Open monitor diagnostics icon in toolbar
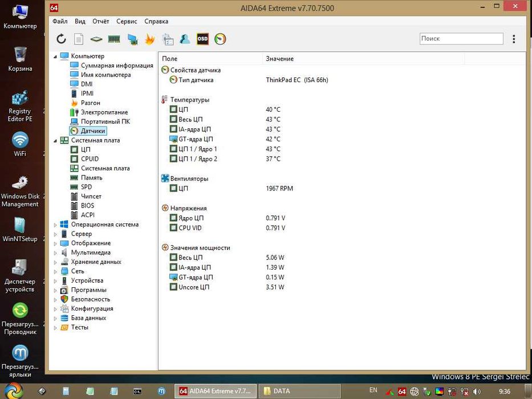 132,39
